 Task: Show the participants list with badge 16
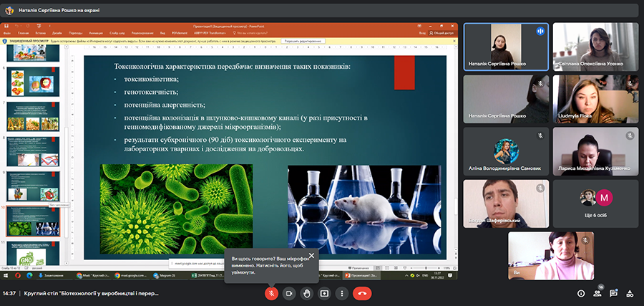[597, 293]
